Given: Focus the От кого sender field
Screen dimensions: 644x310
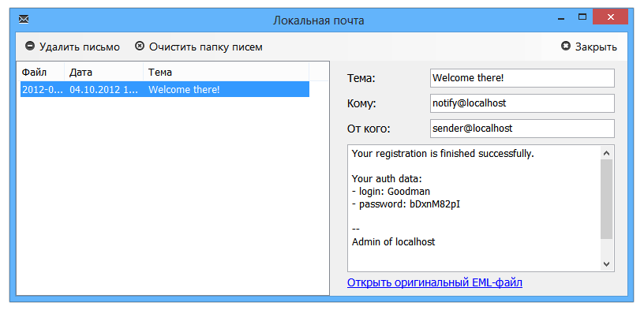Looking at the screenshot, I should [x=522, y=129].
